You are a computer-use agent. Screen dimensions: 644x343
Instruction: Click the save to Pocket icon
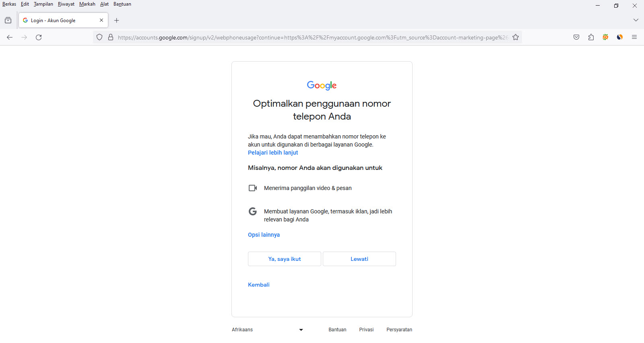coord(576,37)
